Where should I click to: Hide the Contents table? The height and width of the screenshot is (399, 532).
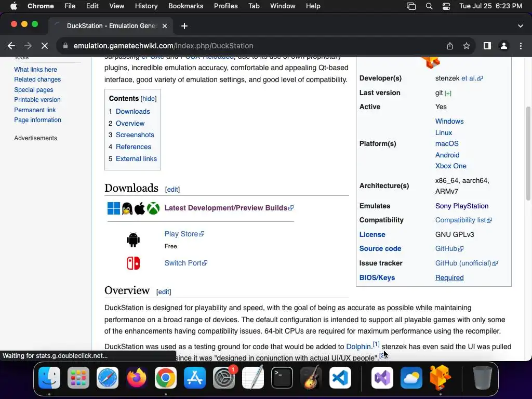(149, 99)
